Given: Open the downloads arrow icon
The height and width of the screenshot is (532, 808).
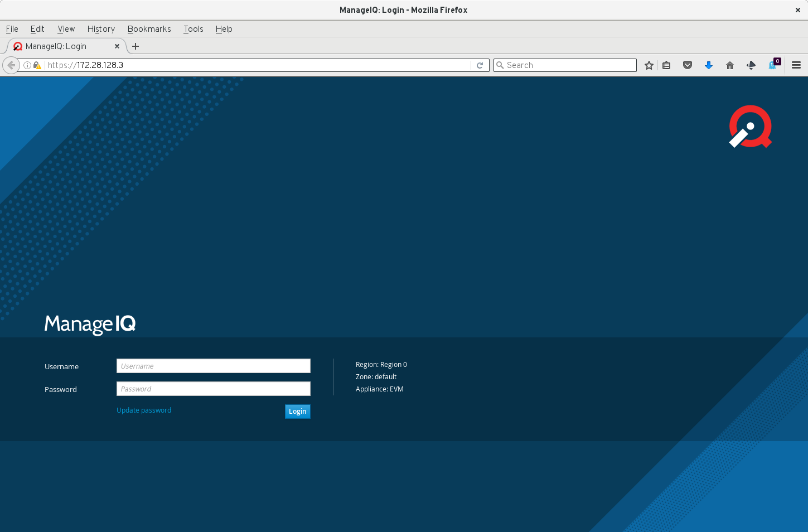Looking at the screenshot, I should 709,65.
